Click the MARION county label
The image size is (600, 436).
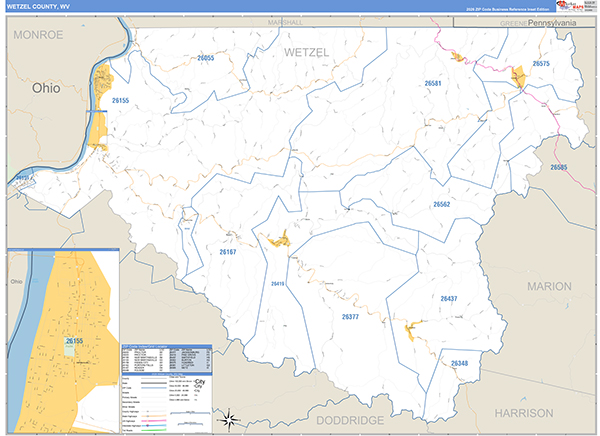pyautogui.click(x=549, y=286)
